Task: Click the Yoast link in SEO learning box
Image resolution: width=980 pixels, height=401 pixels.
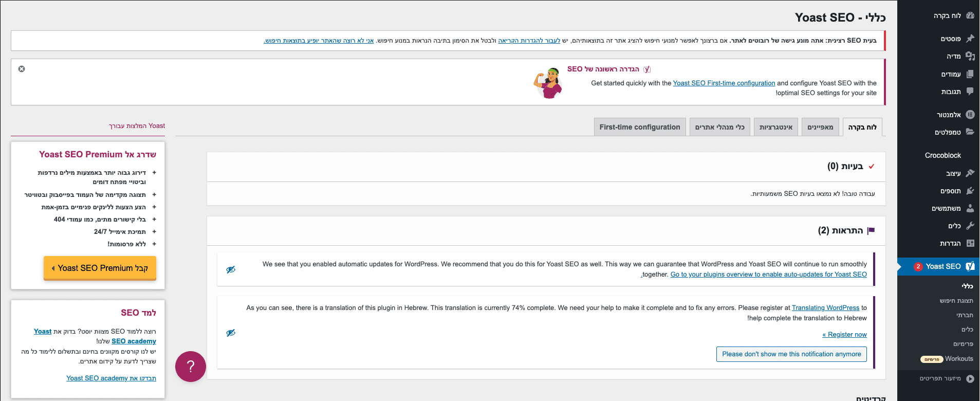Action: click(x=43, y=332)
